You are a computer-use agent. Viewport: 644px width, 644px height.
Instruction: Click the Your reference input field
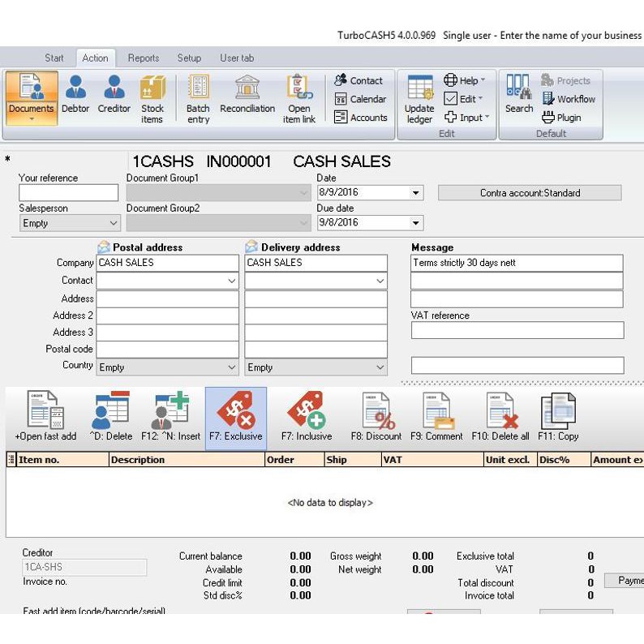[x=68, y=193]
